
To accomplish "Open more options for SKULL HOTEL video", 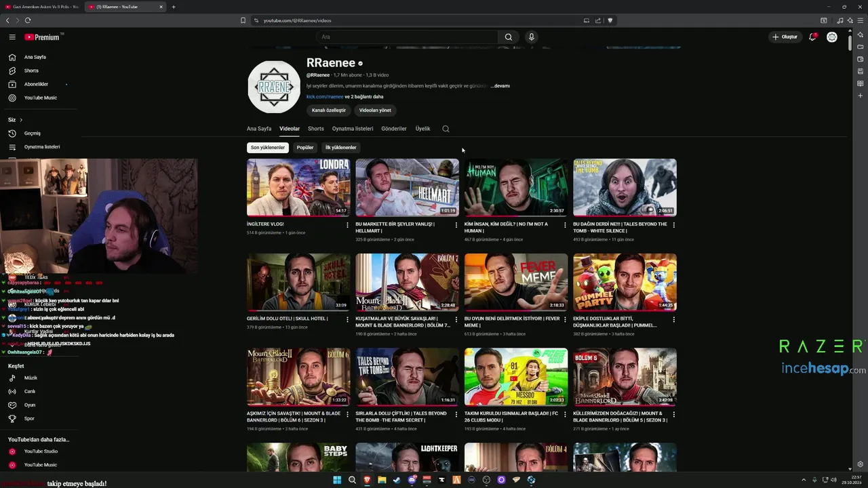I will tap(347, 320).
